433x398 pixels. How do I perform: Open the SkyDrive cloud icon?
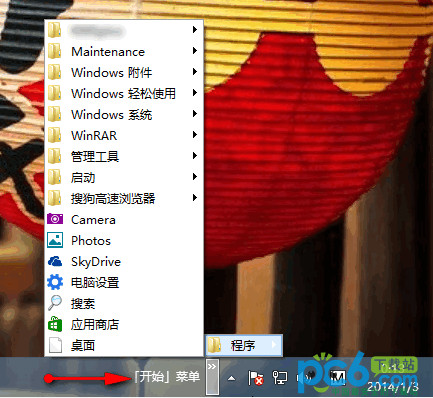pyautogui.click(x=55, y=261)
